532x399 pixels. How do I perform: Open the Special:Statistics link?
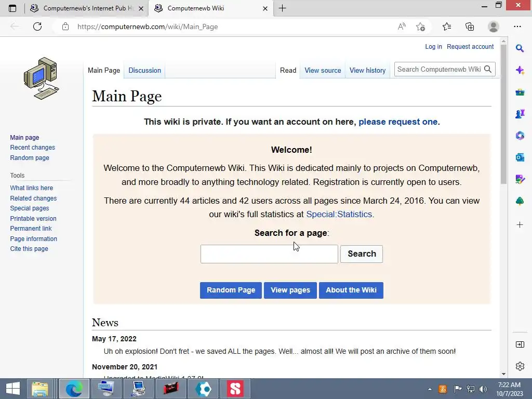click(x=339, y=214)
